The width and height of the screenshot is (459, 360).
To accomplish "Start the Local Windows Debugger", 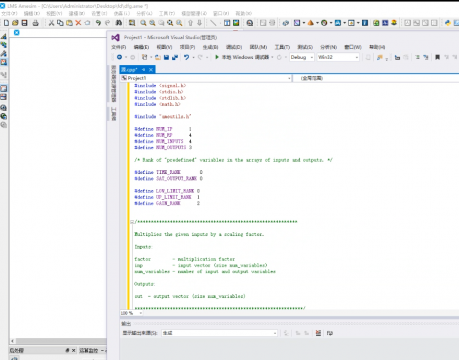I will point(245,57).
